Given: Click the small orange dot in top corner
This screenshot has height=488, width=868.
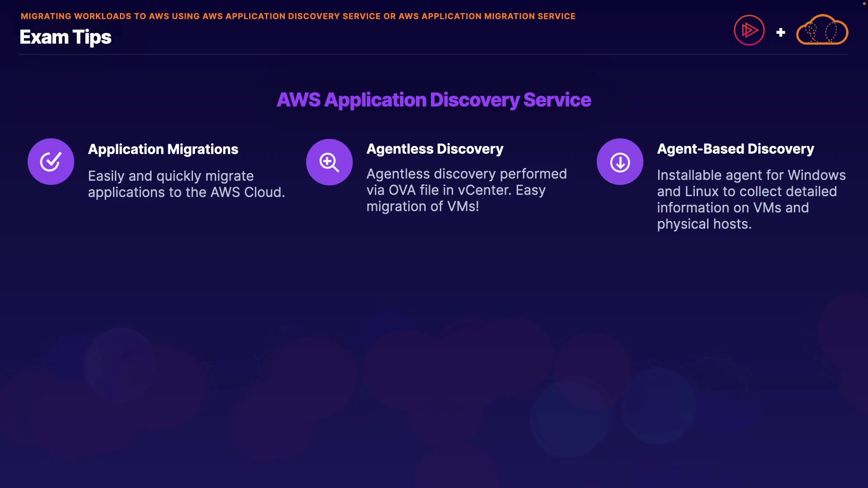Looking at the screenshot, I should [x=864, y=3].
